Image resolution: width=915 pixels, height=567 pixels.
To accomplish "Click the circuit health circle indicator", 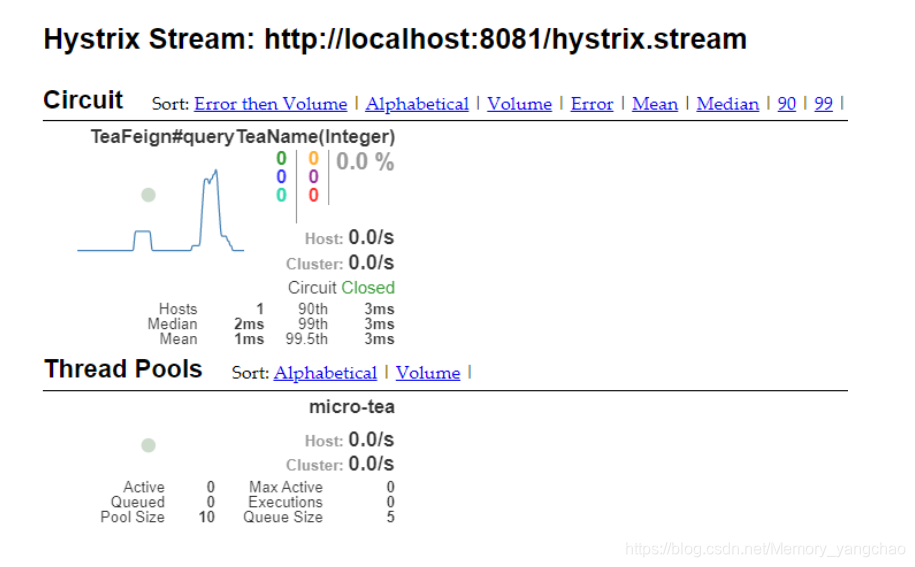I will pyautogui.click(x=148, y=195).
